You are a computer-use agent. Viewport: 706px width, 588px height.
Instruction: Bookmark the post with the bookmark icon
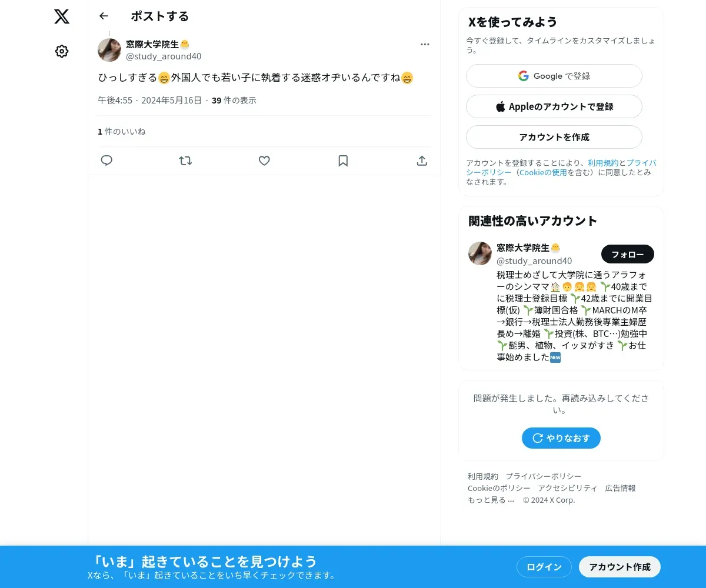point(343,161)
